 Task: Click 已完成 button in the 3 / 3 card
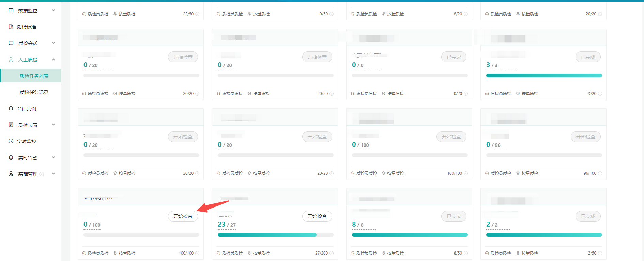(588, 57)
